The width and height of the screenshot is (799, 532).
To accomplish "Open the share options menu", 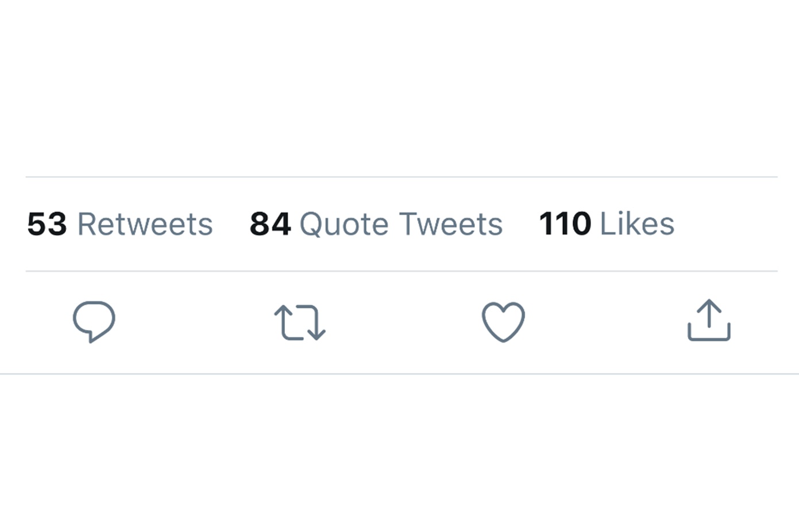I will tap(709, 321).
